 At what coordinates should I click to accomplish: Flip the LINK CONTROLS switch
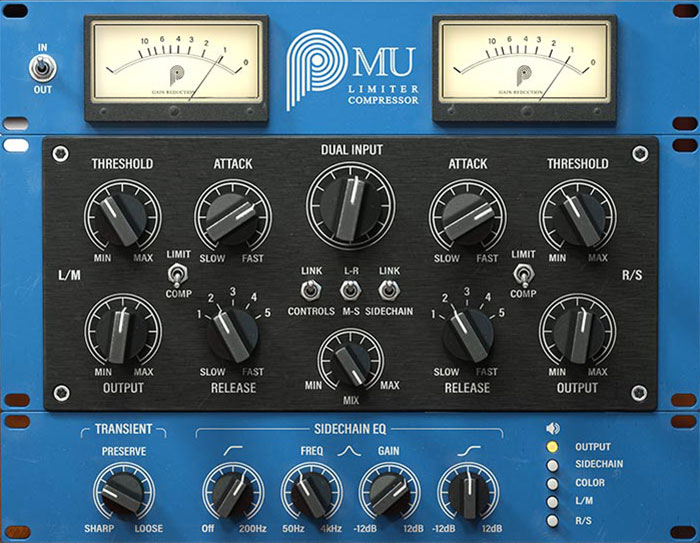coord(311,291)
